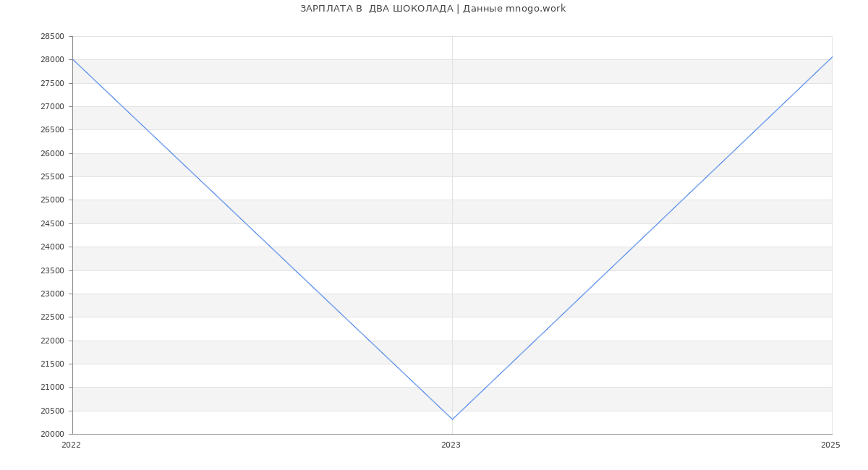Click the chart title text
Image resolution: width=868 pixels, height=470 pixels.
(433, 9)
